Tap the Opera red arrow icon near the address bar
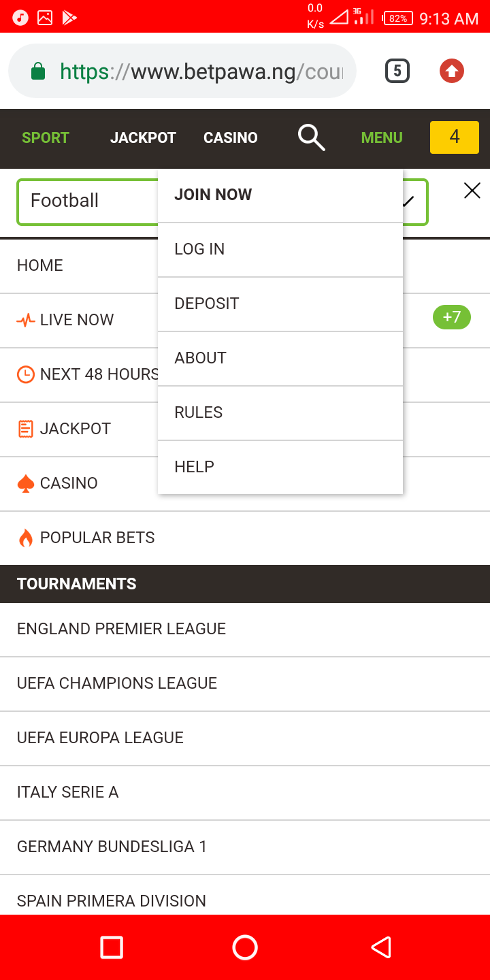 tap(451, 70)
